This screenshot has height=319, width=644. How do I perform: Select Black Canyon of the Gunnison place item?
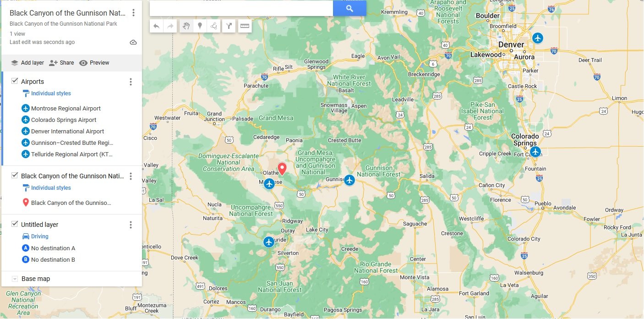[71, 203]
